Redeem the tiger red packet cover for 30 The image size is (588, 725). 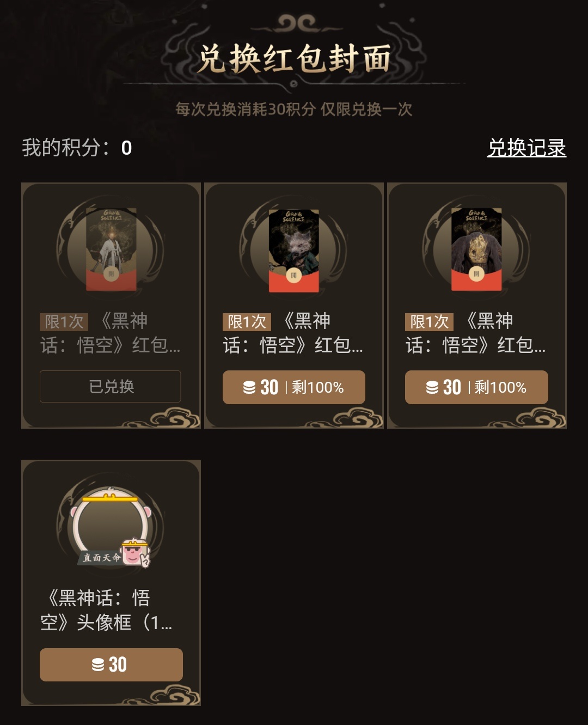476,387
